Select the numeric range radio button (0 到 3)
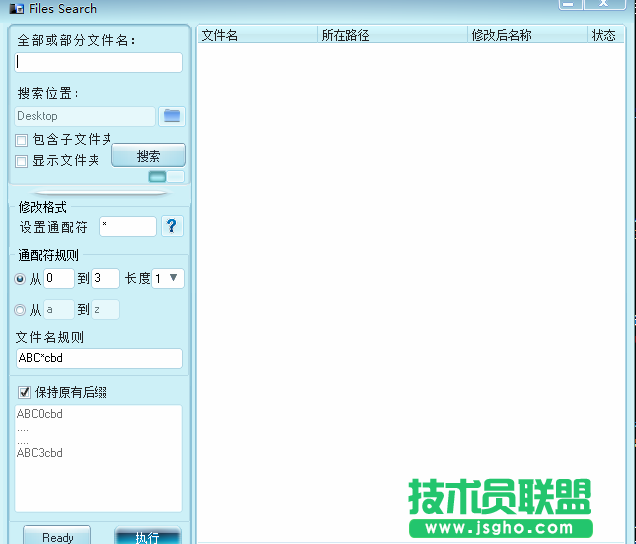Image resolution: width=636 pixels, height=544 pixels. (x=20, y=279)
